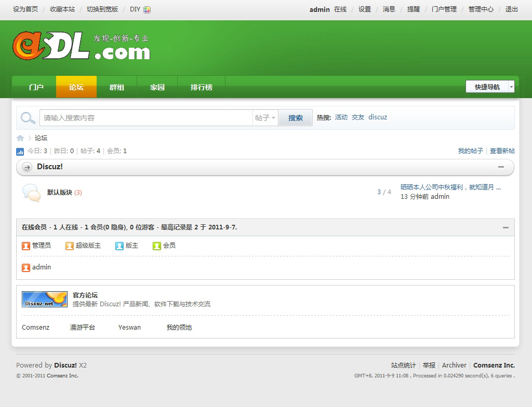Open the 排行榜 navigation tab

click(x=201, y=87)
